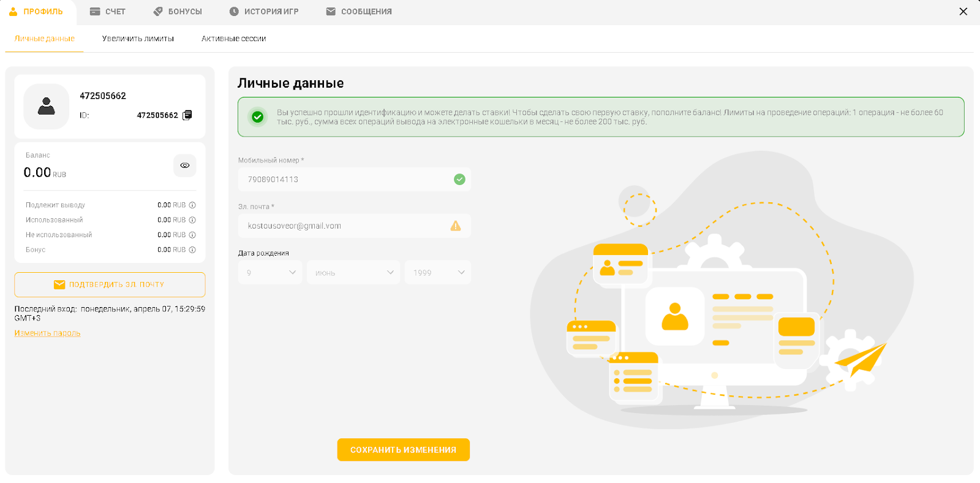The width and height of the screenshot is (980, 483).
Task: Click info icon next to Подлежит выводу
Action: click(192, 205)
